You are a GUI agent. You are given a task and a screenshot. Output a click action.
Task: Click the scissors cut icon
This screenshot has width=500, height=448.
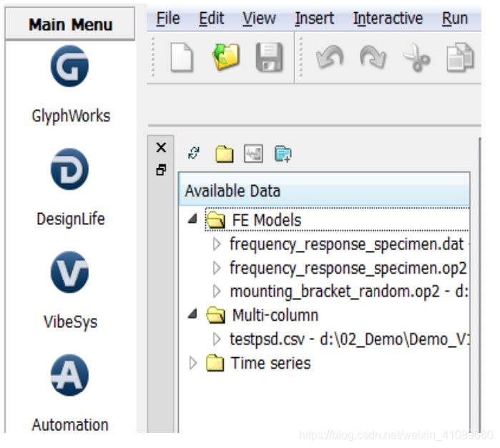pyautogui.click(x=417, y=57)
